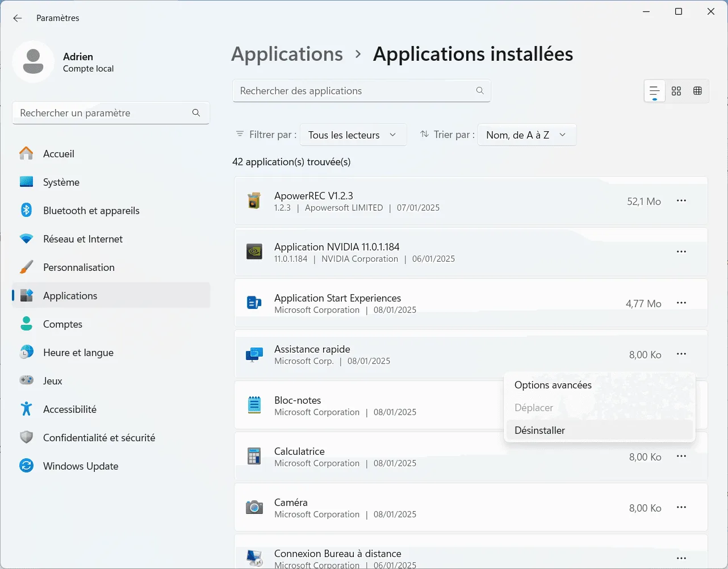The image size is (728, 569).
Task: Switch to grid view layout
Action: pyautogui.click(x=676, y=91)
